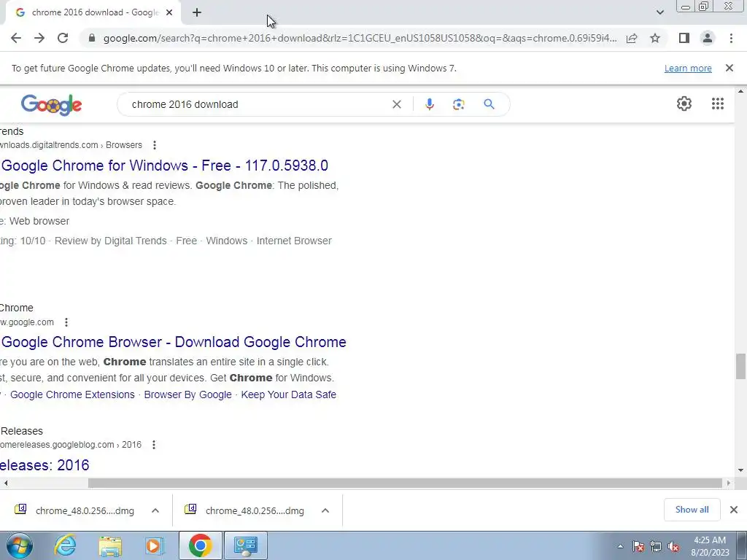Open more options for google.com result
This screenshot has height=560, width=747.
tap(66, 322)
